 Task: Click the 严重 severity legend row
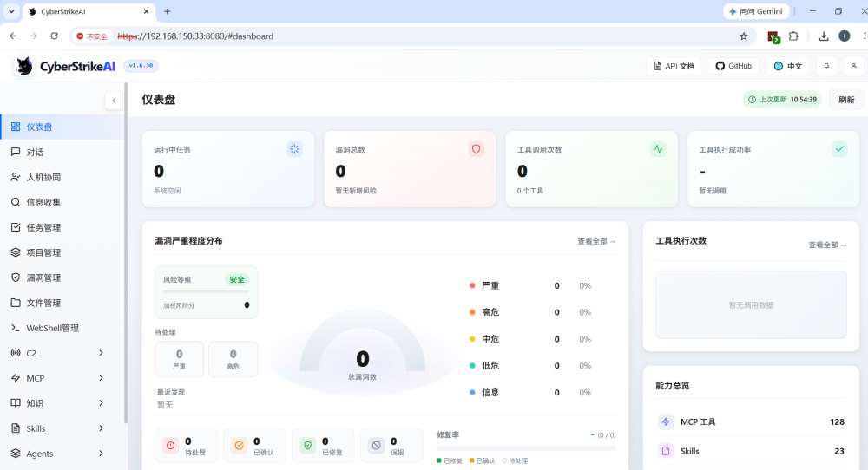tap(530, 285)
